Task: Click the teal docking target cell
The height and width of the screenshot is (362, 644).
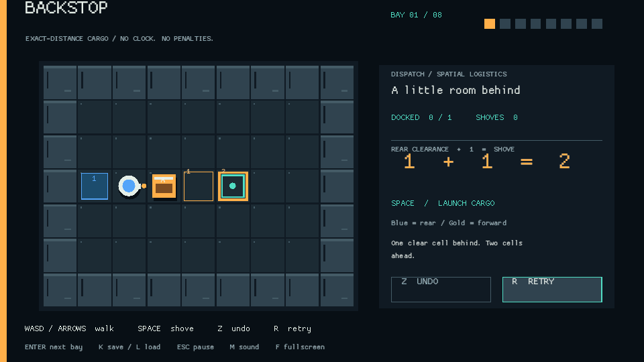Action: (x=233, y=186)
